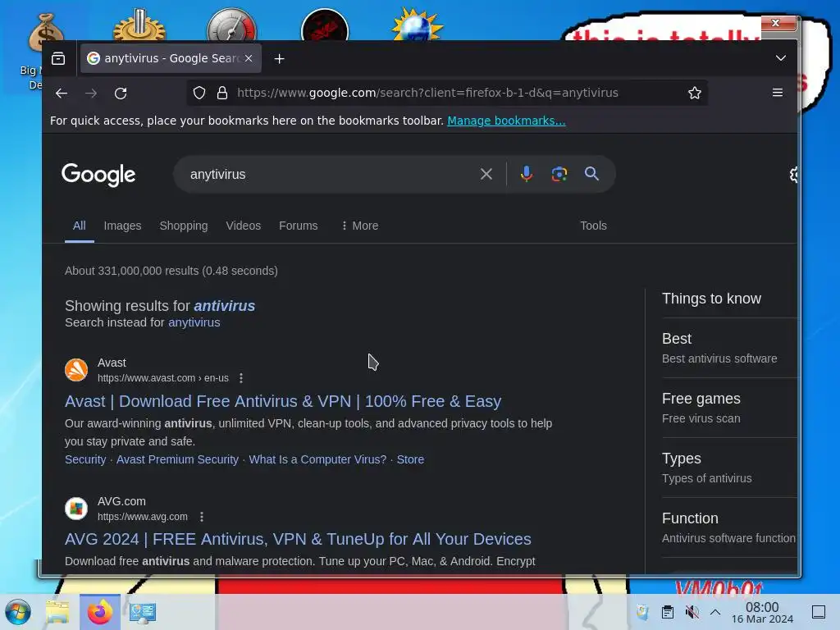The image size is (840, 630).
Task: Open the money bag desktop icon
Action: pos(46,32)
